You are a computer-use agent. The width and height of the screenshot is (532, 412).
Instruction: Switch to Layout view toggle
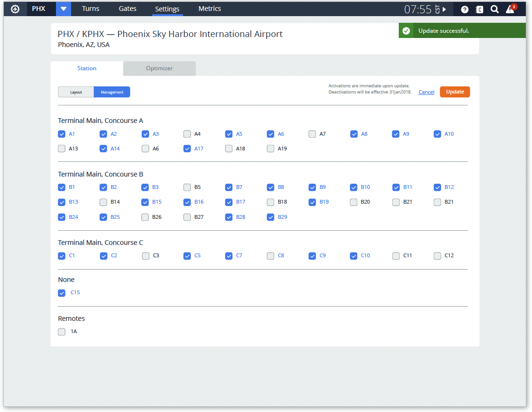pos(76,92)
